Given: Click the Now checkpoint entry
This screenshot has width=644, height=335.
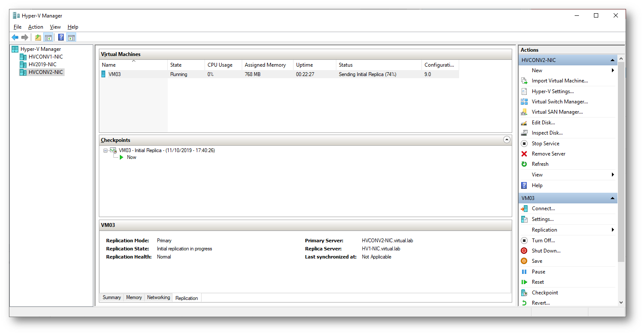Looking at the screenshot, I should click(x=131, y=157).
